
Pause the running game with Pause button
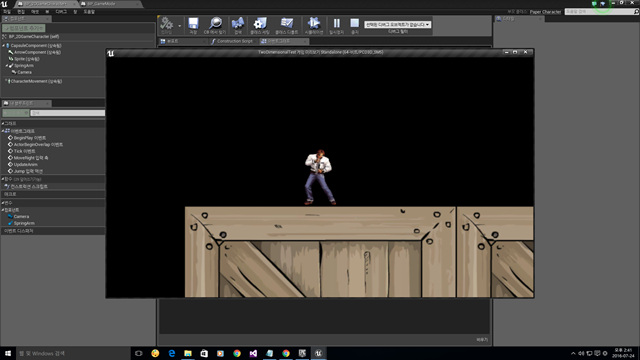pyautogui.click(x=336, y=23)
